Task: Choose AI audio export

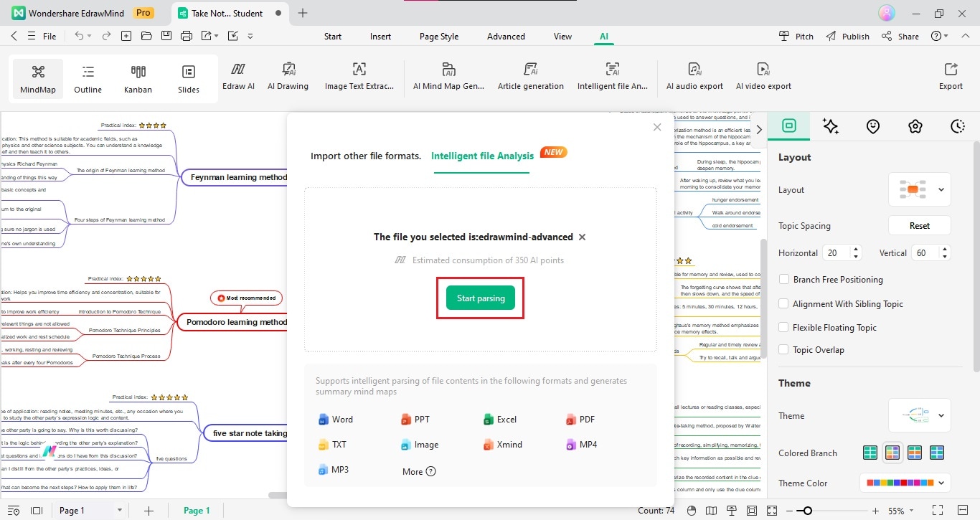Action: pos(694,76)
